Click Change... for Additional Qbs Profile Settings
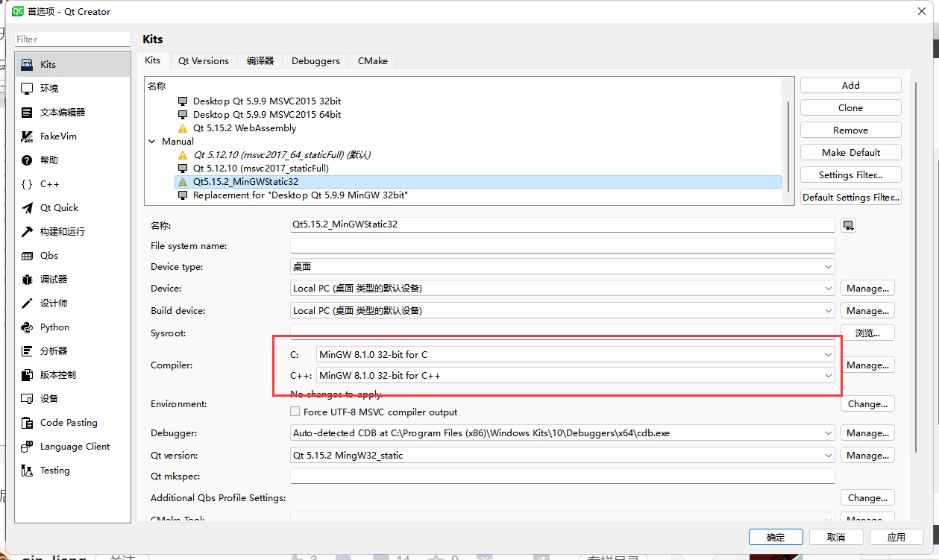The width and height of the screenshot is (939, 560). point(868,498)
